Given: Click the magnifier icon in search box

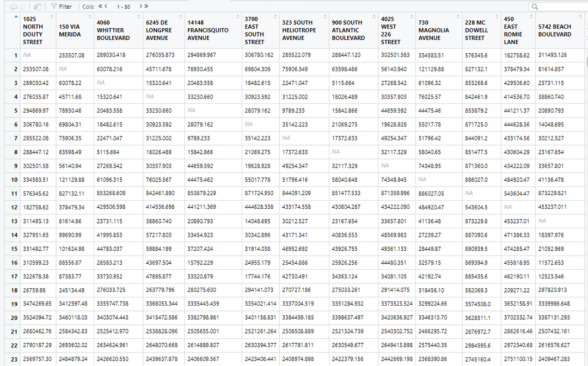Looking at the screenshot, I should point(535,7).
